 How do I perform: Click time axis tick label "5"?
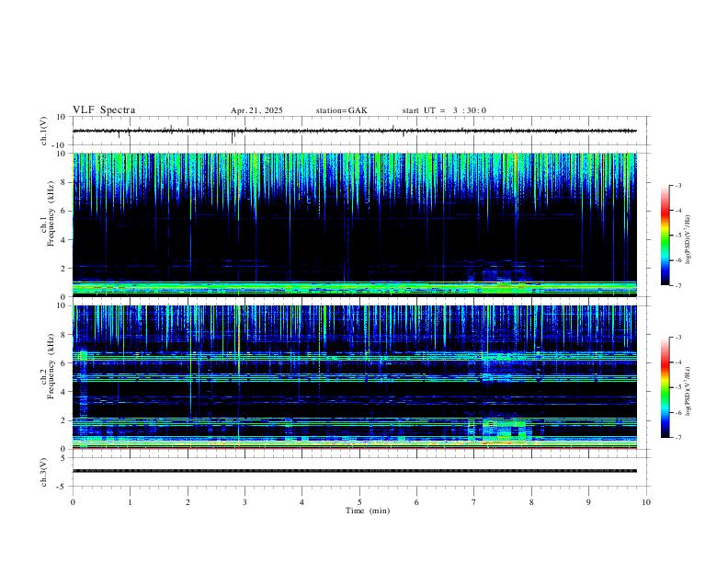click(x=359, y=502)
